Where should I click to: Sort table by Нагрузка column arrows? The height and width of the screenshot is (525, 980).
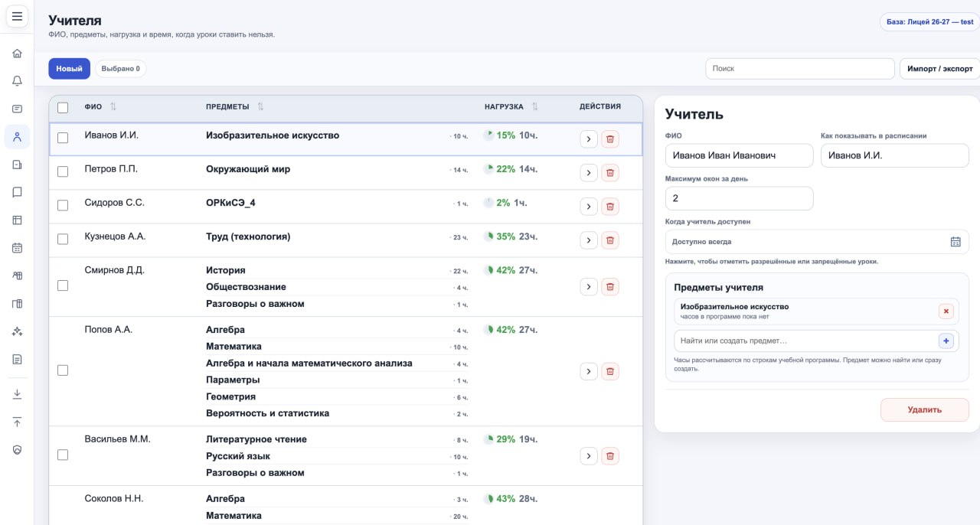535,106
